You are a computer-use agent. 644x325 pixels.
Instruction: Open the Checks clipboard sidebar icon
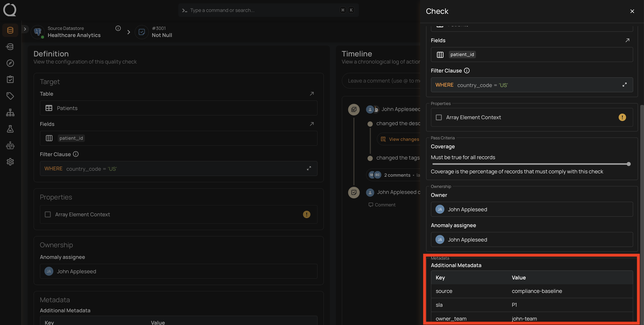pyautogui.click(x=10, y=79)
